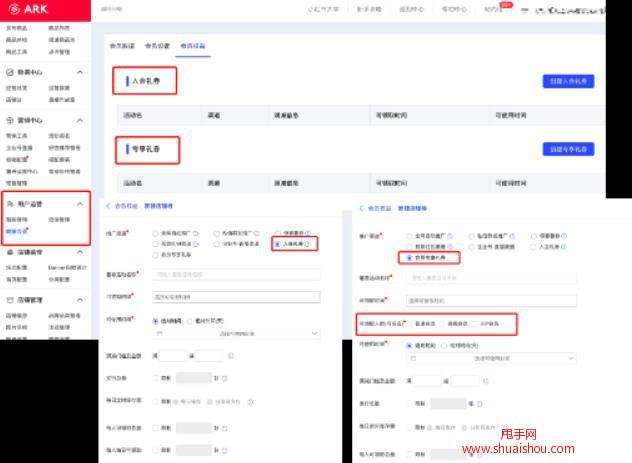Screen dimensions: 632x463
Task: Switch to the first member tab (会员数据)
Action: click(122, 46)
